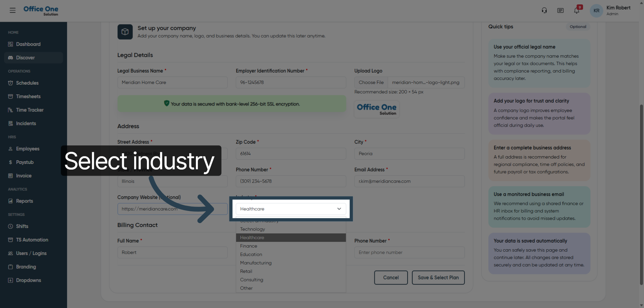Click the TS Automation settings item

tap(32, 239)
